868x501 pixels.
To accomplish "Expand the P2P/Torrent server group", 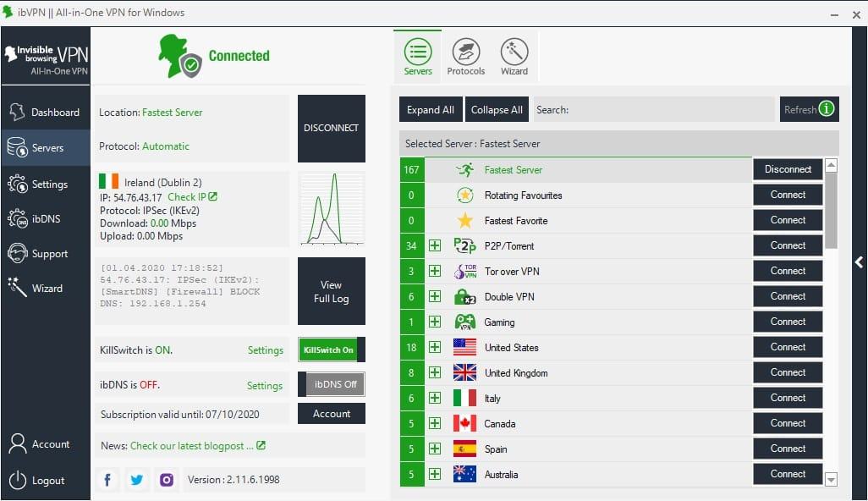I will coord(435,245).
